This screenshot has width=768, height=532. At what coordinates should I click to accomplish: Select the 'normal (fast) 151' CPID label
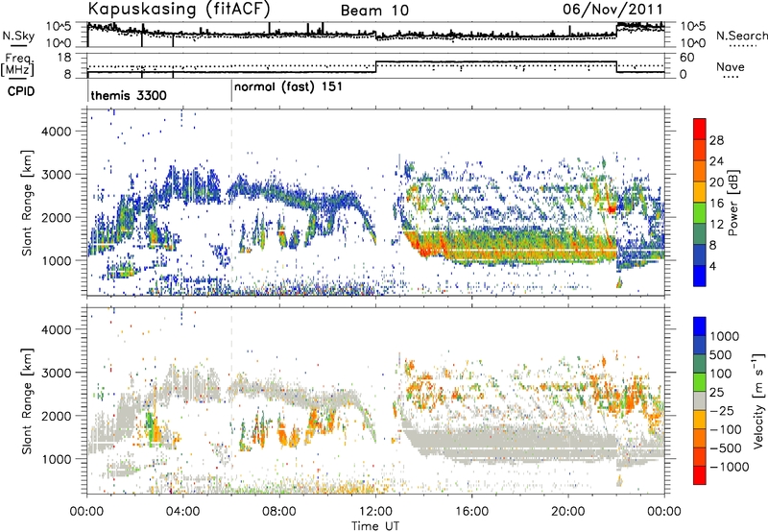pos(288,87)
